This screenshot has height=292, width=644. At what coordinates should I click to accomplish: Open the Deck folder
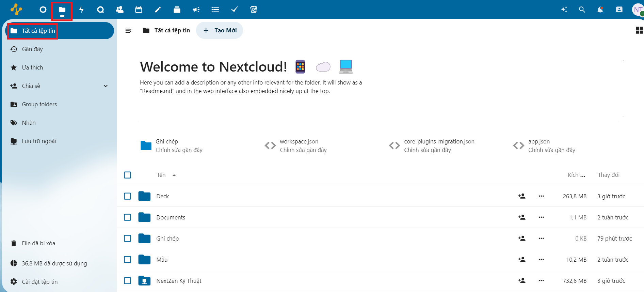(162, 196)
